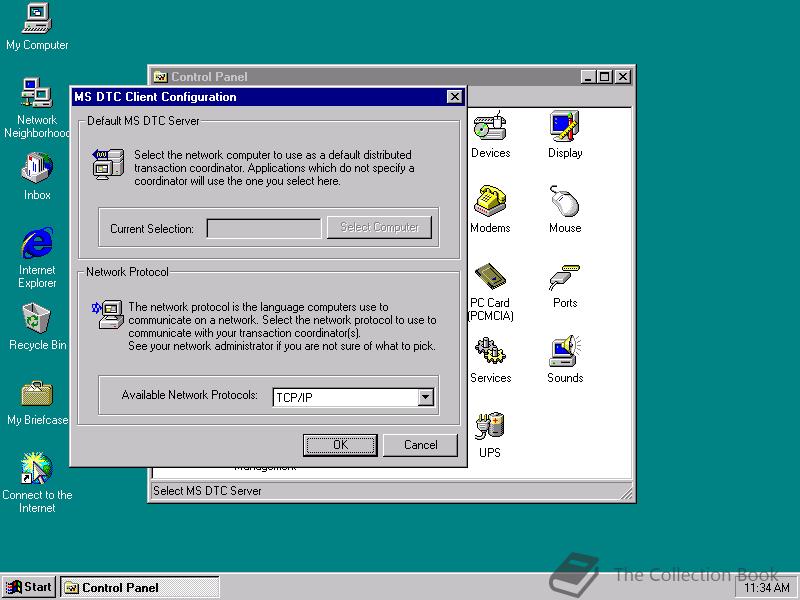Viewport: 800px width, 600px height.
Task: Open the My Computer desktop icon
Action: 37,26
